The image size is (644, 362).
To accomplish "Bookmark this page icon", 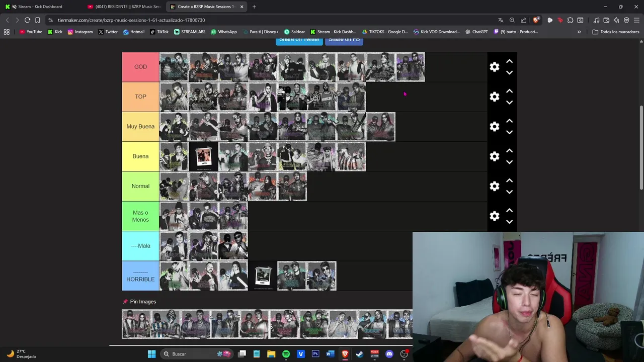I will [37, 20].
